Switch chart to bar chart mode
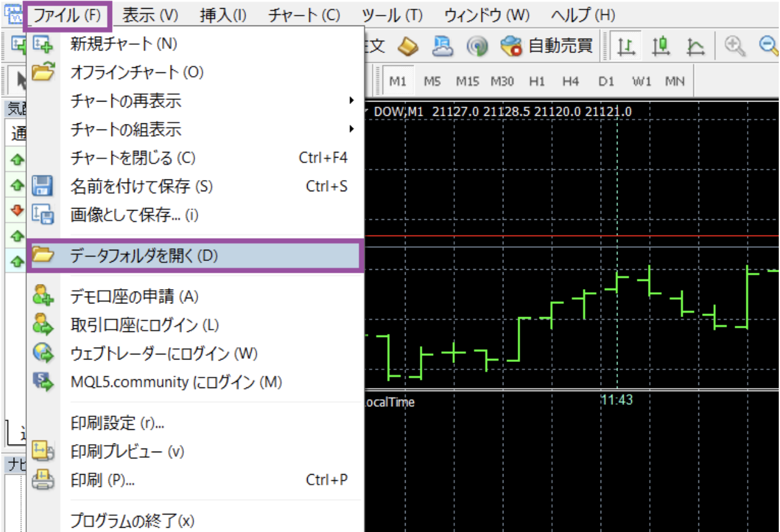The image size is (780, 532). [625, 45]
